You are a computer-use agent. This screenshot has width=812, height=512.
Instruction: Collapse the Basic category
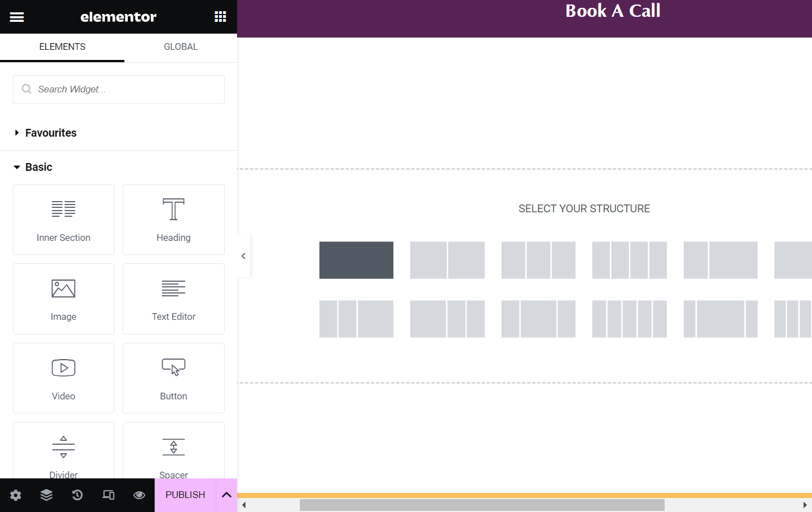click(x=33, y=167)
